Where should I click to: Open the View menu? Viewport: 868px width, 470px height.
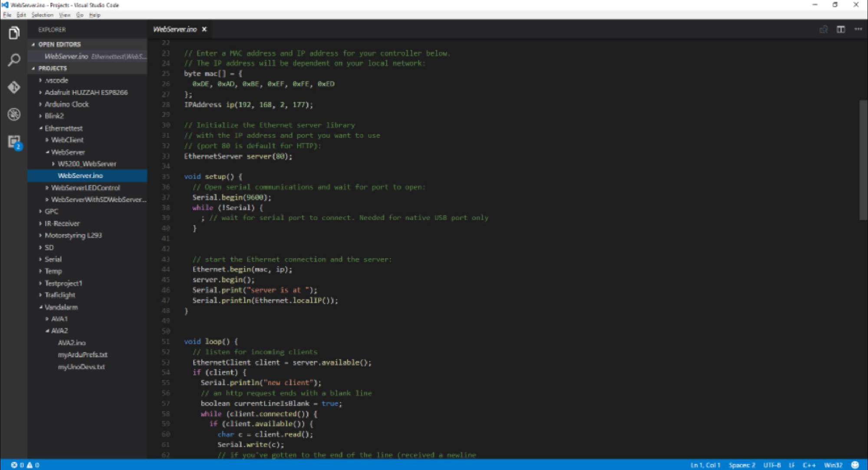click(65, 15)
